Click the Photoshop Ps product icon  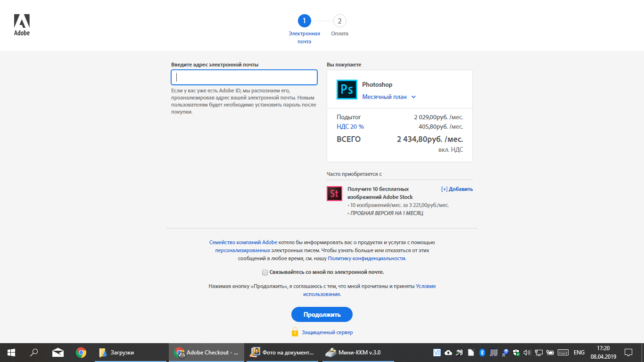coord(347,90)
